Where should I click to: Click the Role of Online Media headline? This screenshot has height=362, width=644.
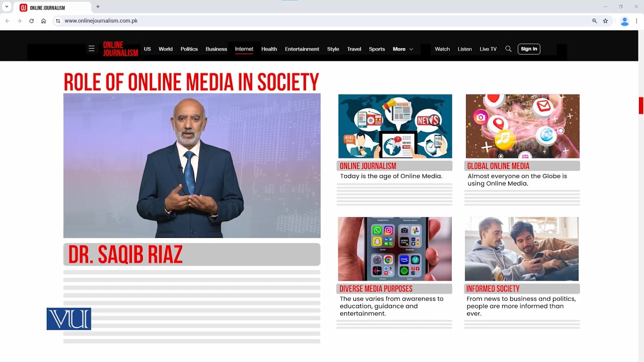pyautogui.click(x=191, y=82)
